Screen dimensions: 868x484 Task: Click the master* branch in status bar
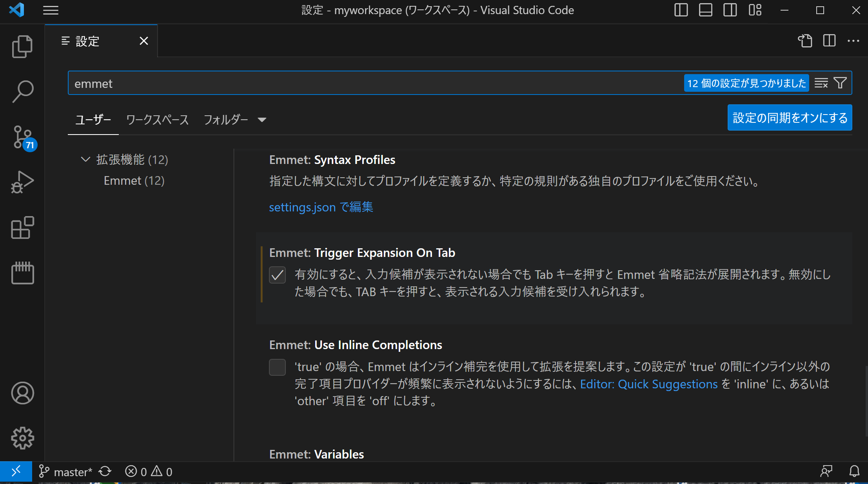click(x=65, y=471)
